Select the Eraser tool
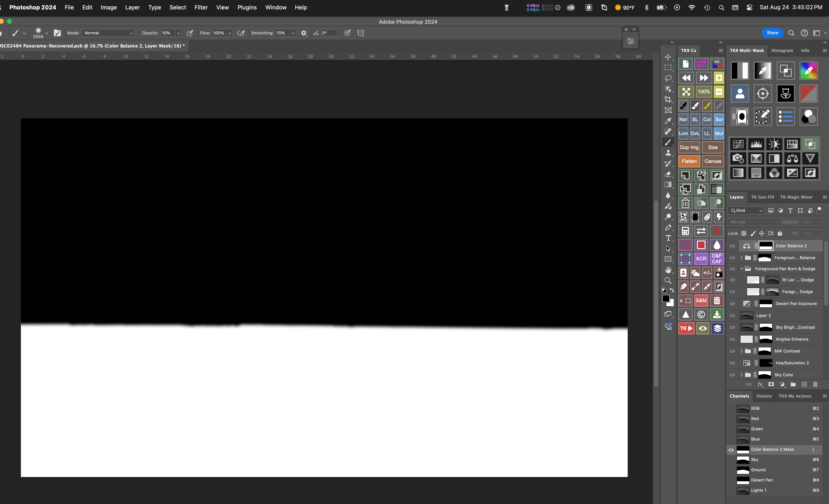 click(668, 174)
